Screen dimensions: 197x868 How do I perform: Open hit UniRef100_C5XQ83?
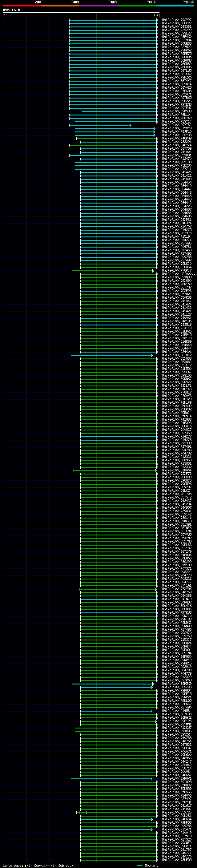[176, 358]
